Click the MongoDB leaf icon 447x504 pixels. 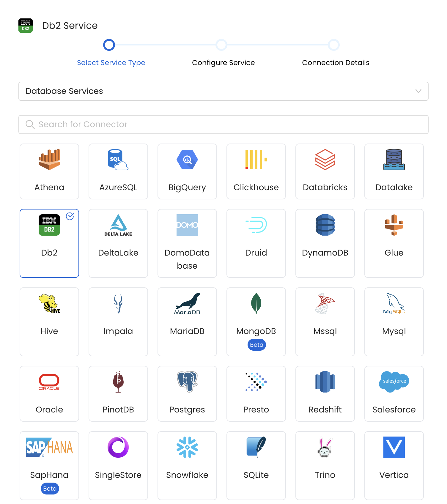click(x=256, y=303)
